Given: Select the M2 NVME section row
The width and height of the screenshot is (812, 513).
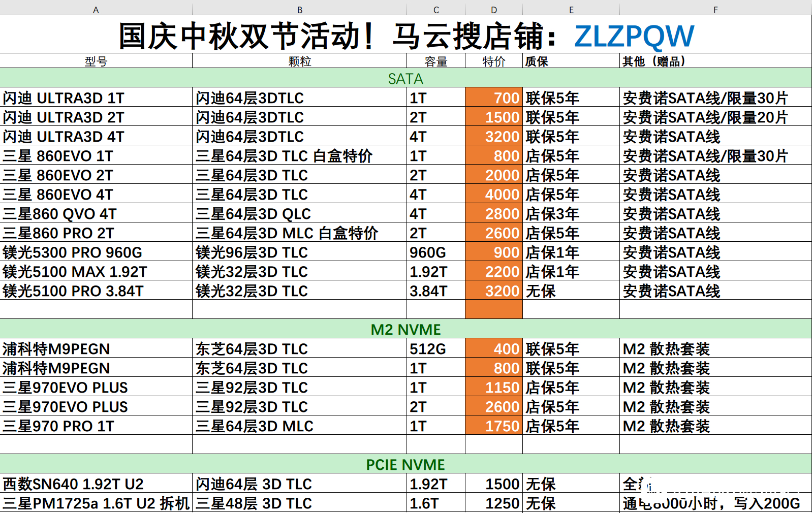Looking at the screenshot, I should click(x=406, y=329).
